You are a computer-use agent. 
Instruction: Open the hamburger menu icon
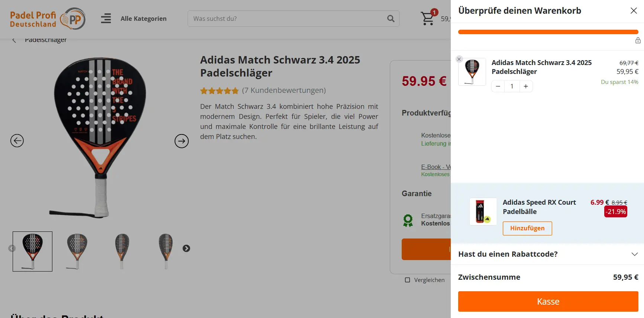(x=106, y=19)
